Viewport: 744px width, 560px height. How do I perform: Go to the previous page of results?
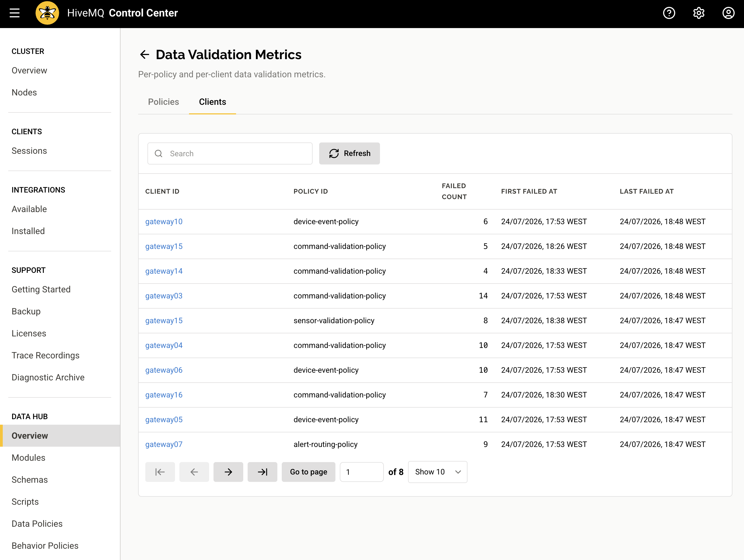(194, 472)
